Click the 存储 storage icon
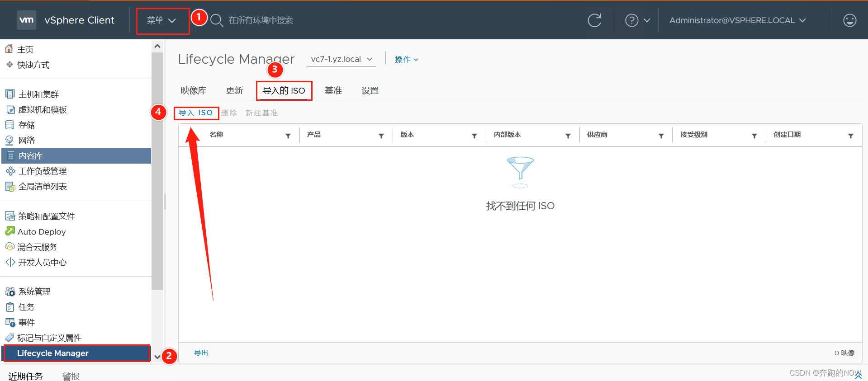The height and width of the screenshot is (381, 868). point(9,125)
